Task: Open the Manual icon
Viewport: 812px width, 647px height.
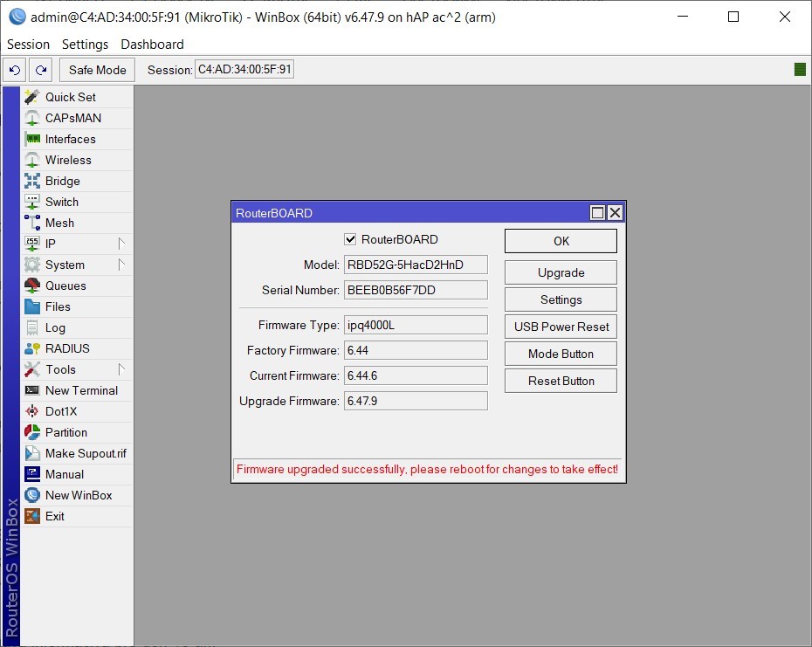Action: coord(32,474)
